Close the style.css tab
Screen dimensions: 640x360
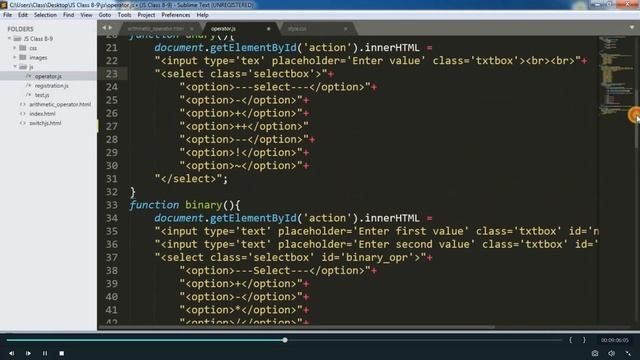[346, 29]
